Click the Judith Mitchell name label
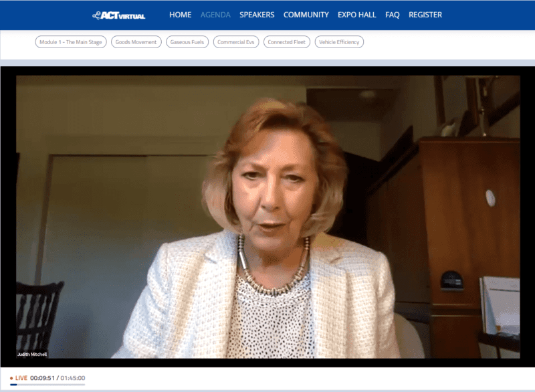 click(31, 354)
